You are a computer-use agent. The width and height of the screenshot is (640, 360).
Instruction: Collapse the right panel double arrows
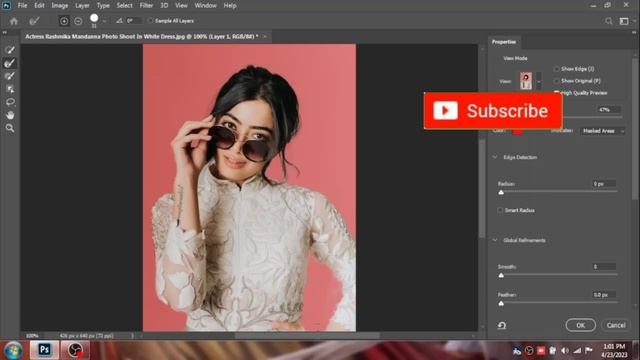[x=634, y=32]
